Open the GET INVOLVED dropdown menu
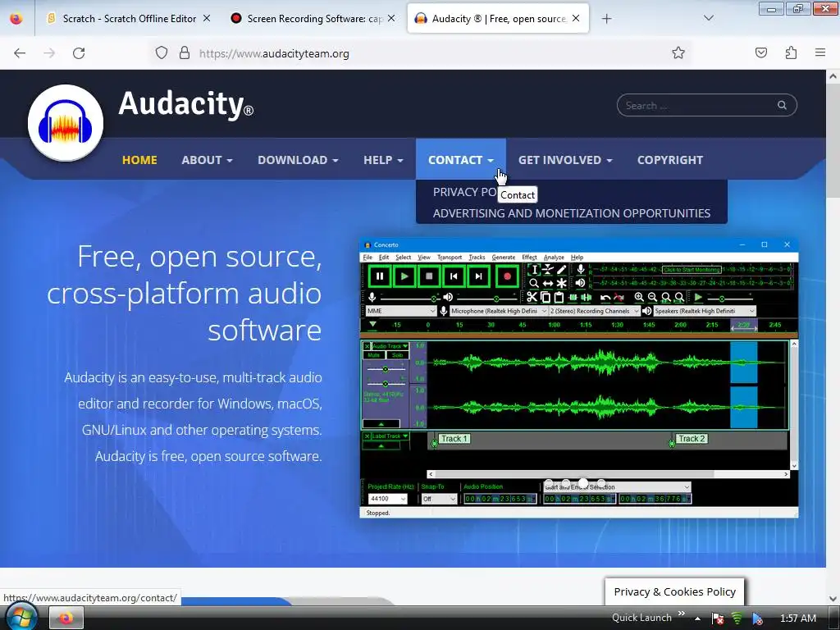This screenshot has width=840, height=630. 565,160
